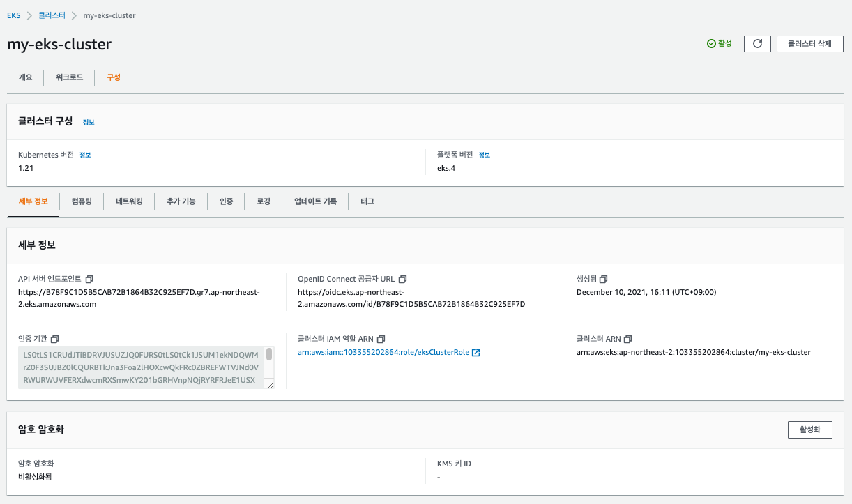Screen dimensions: 852x504
Task: Click the my-eks-cluster page title
Action: point(59,44)
